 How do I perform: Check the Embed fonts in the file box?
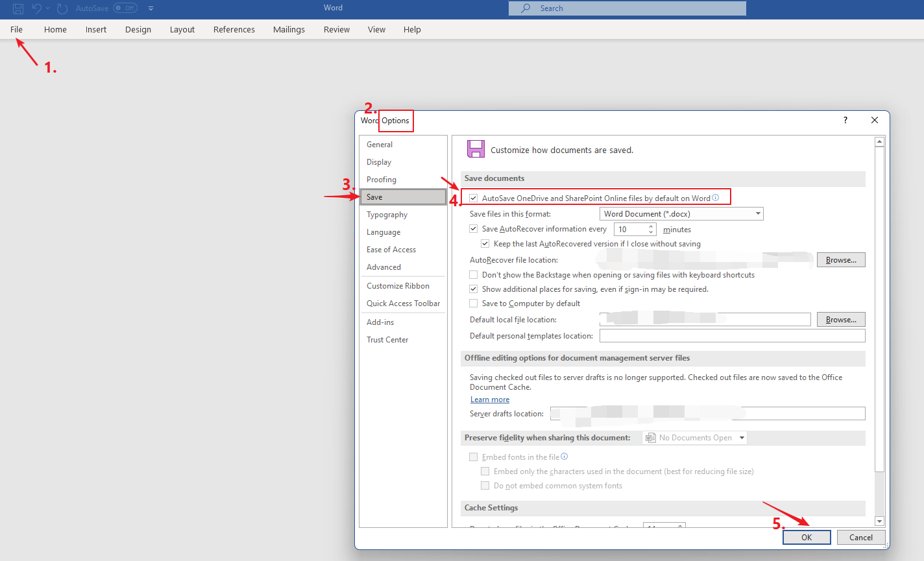pyautogui.click(x=474, y=457)
